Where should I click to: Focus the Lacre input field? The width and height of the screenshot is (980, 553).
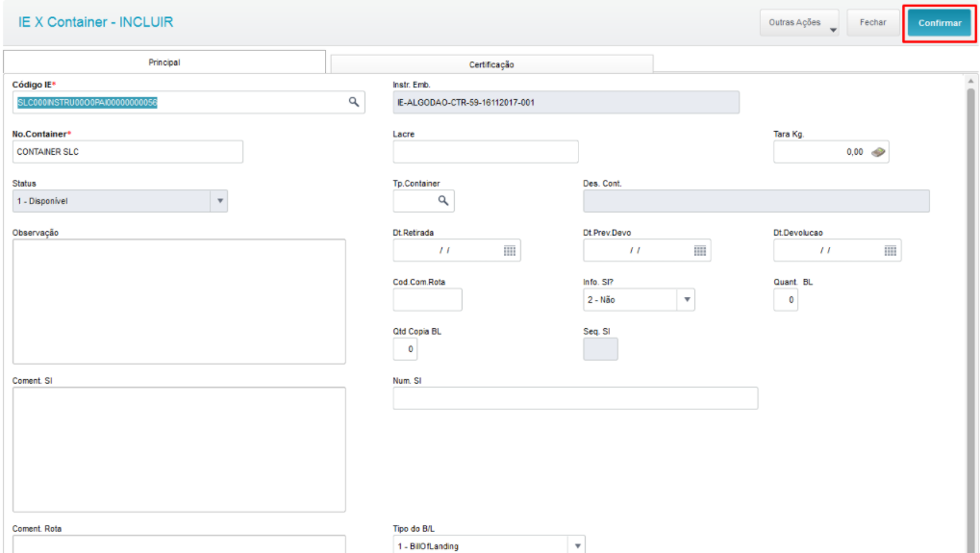[x=486, y=152]
